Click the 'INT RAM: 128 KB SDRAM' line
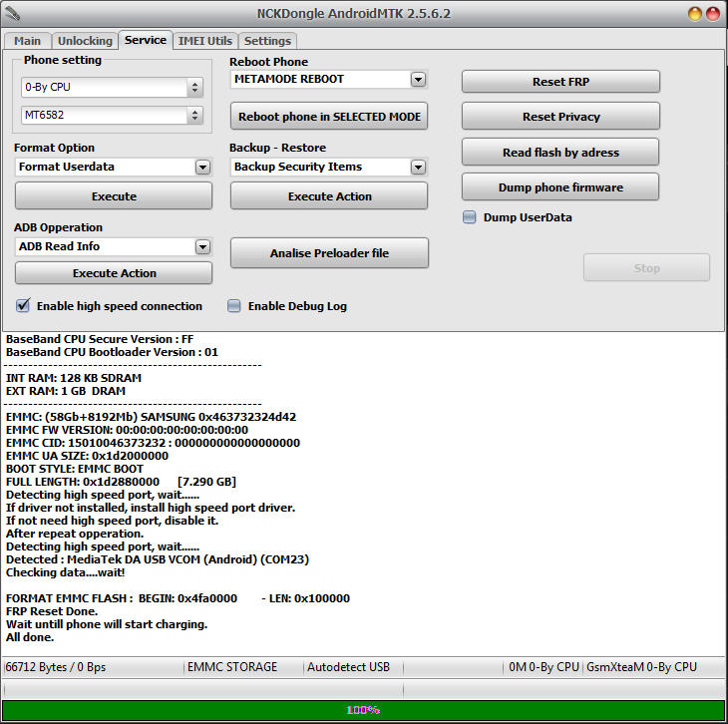The image size is (728, 724). [x=74, y=378]
